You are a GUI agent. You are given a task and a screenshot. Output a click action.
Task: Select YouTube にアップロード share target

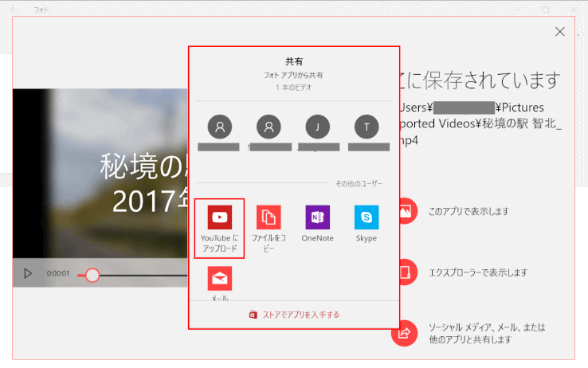pyautogui.click(x=219, y=229)
